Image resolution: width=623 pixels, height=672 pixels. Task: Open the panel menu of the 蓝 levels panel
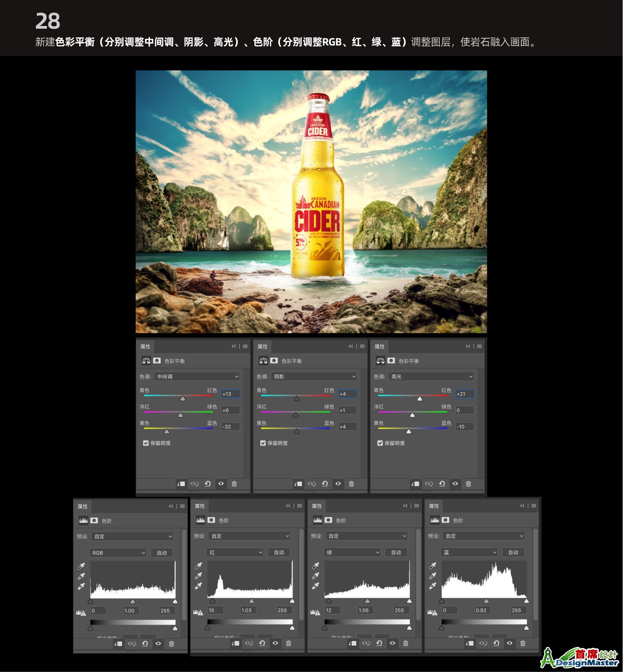point(534,506)
